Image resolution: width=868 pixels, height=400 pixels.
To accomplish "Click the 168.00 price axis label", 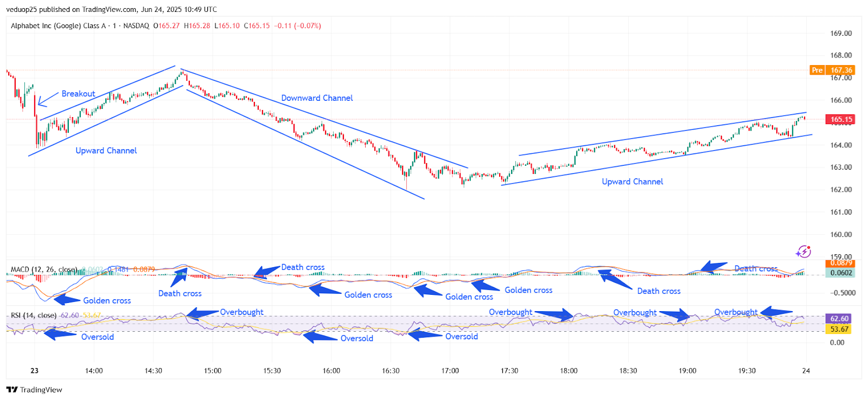I will coord(841,55).
